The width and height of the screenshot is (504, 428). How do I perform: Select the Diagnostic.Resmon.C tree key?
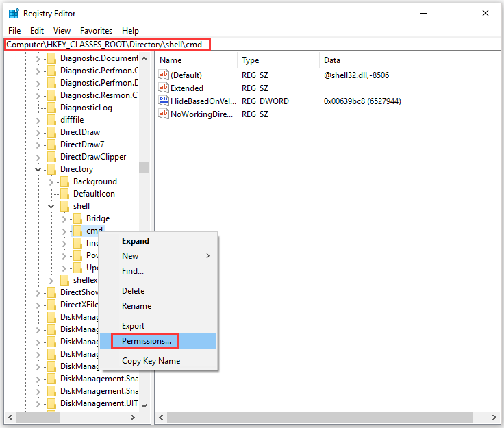99,95
